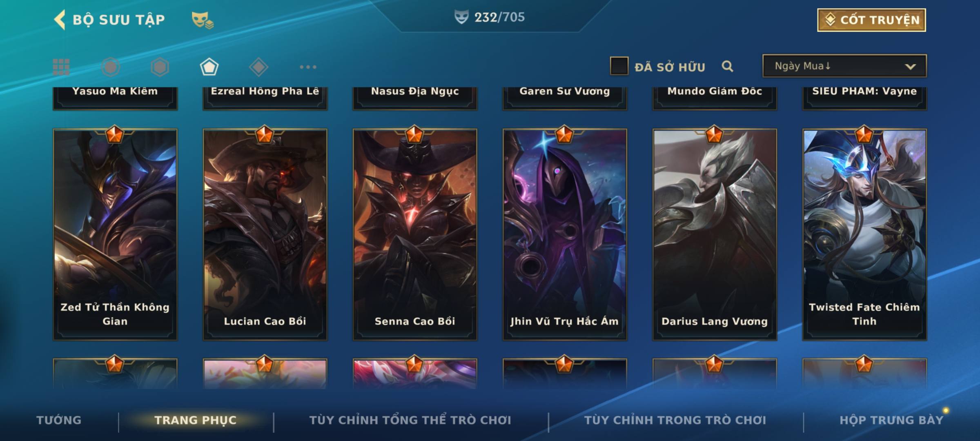
Task: Open Tùy Chỉnh Trong Trò Chơi tab
Action: pyautogui.click(x=675, y=420)
